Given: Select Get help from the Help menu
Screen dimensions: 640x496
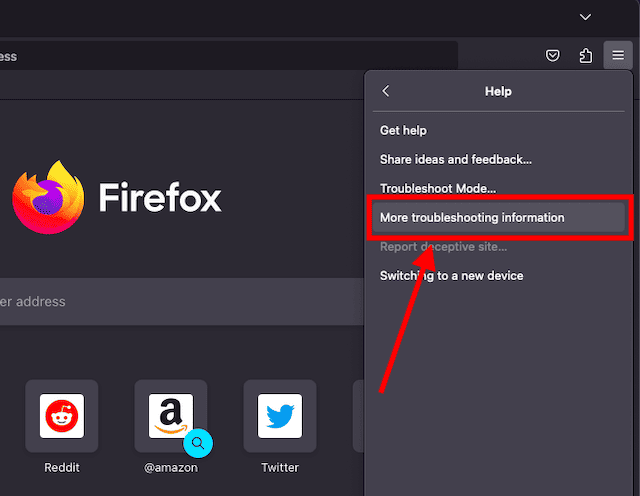Looking at the screenshot, I should [x=403, y=131].
